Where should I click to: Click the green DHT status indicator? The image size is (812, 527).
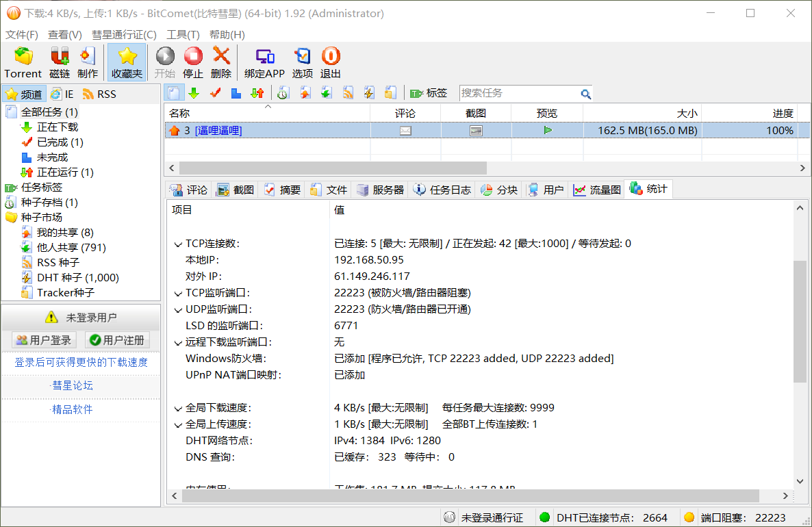(544, 517)
